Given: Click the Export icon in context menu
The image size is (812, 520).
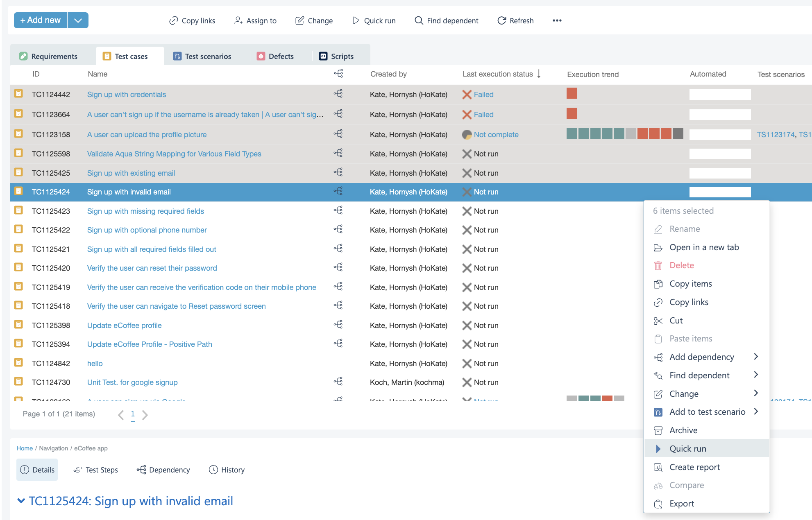Looking at the screenshot, I should pyautogui.click(x=658, y=504).
